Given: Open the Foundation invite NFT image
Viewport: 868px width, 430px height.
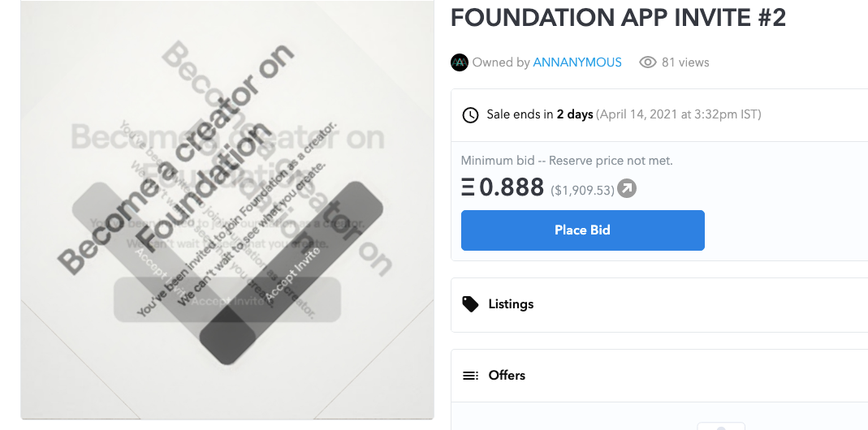Looking at the screenshot, I should [x=227, y=209].
